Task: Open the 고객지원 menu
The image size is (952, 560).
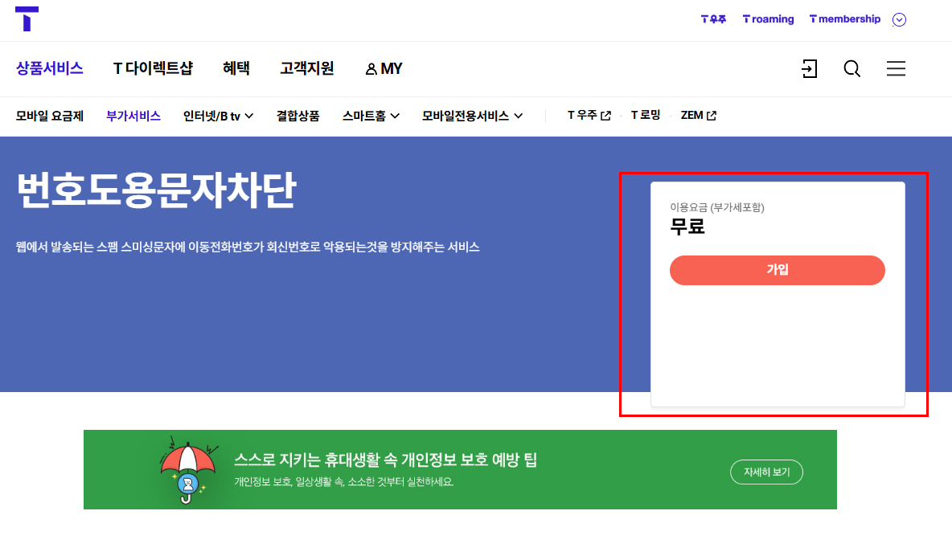Action: click(306, 68)
